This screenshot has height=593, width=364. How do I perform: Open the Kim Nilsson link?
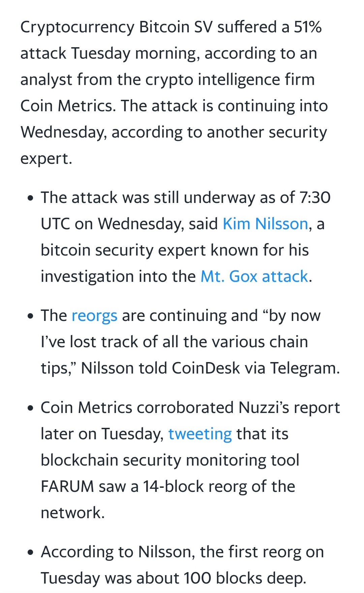(x=266, y=224)
